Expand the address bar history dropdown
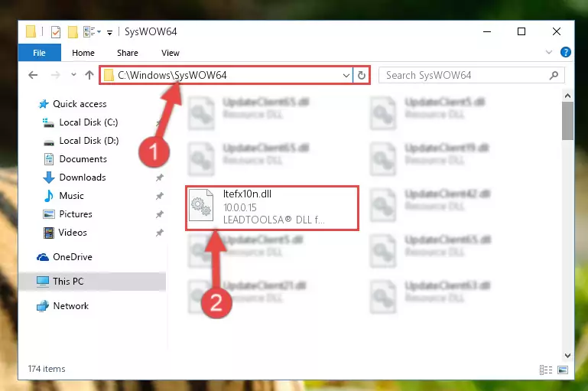Screen dimensions: 588x391 (346, 76)
